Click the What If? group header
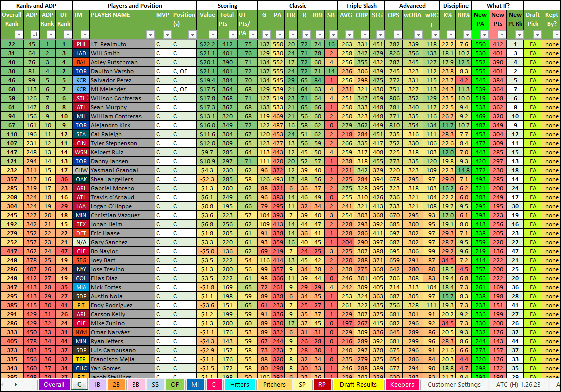The width and height of the screenshot is (561, 392). click(x=498, y=5)
